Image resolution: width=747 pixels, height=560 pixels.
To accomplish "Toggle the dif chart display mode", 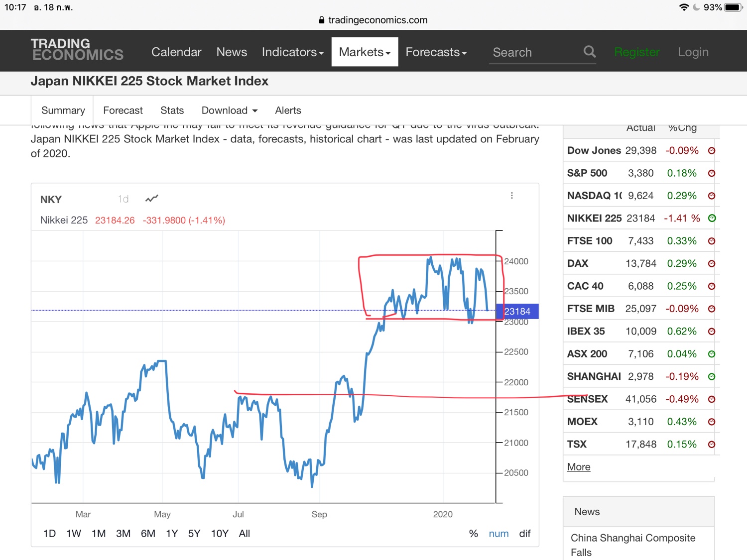I will [x=524, y=534].
